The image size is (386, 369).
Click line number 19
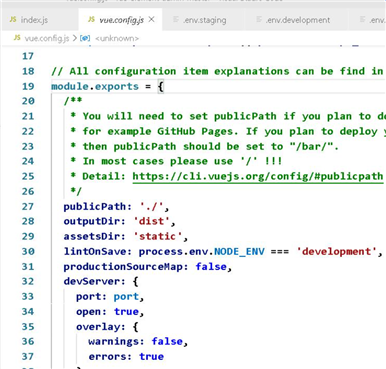click(28, 86)
